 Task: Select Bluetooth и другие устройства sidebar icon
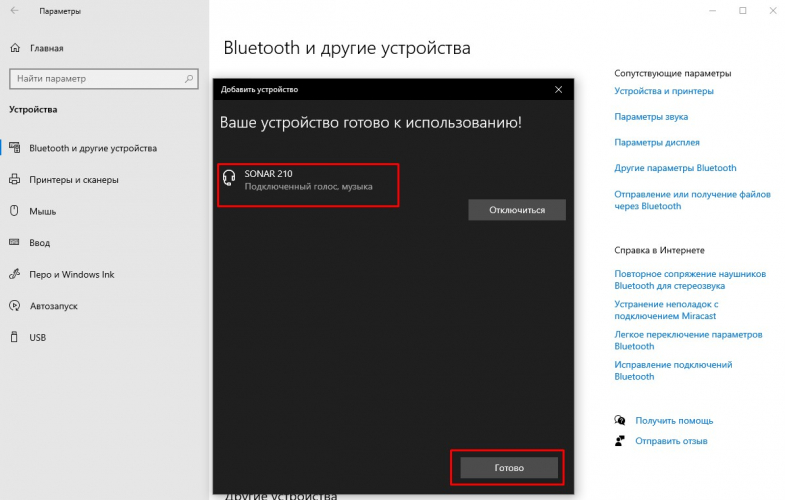(x=15, y=148)
